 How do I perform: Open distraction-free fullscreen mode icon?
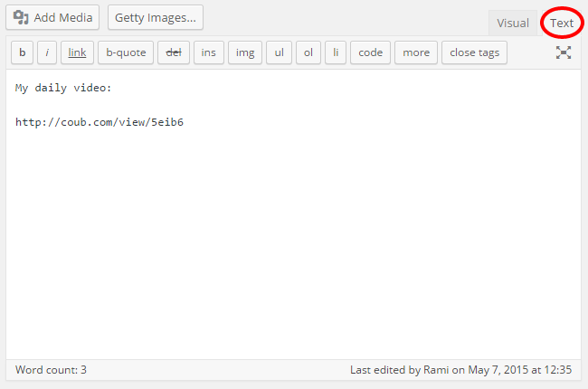(x=564, y=52)
